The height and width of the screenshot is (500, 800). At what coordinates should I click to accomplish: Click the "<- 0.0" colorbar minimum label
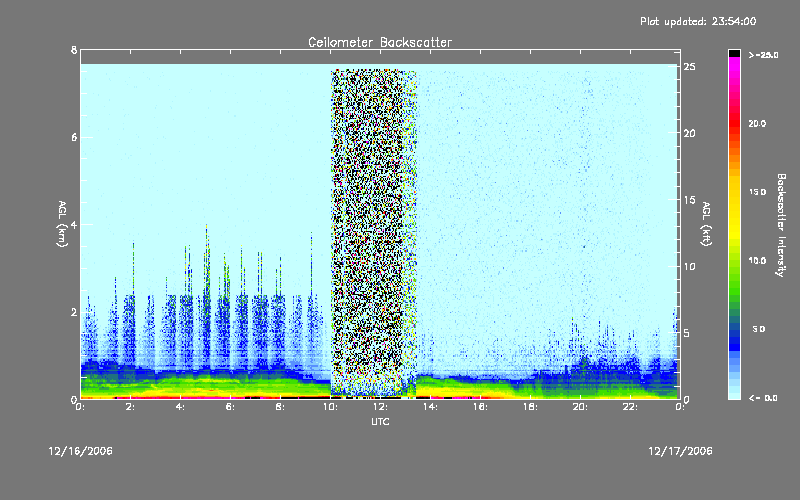(763, 398)
